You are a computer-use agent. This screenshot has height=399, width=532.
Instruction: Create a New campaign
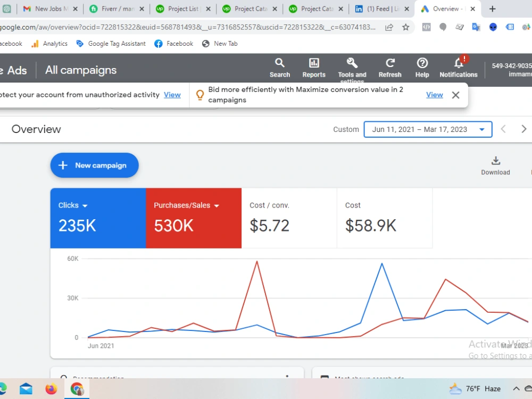[x=94, y=165]
